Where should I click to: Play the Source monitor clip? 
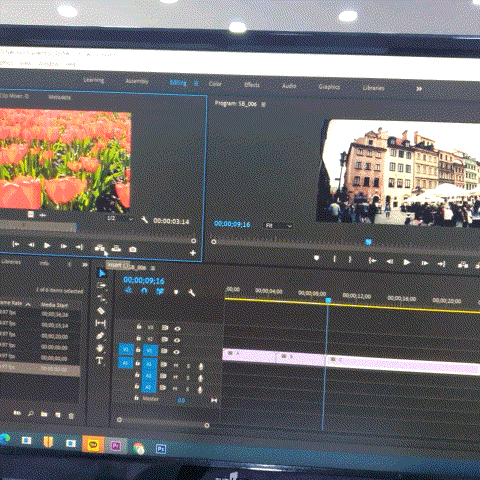pyautogui.click(x=47, y=246)
